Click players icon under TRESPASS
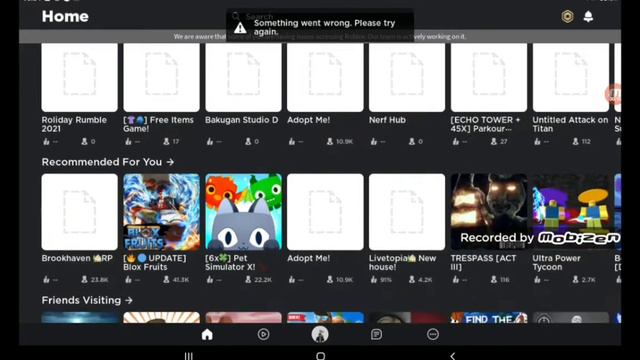 tap(493, 280)
